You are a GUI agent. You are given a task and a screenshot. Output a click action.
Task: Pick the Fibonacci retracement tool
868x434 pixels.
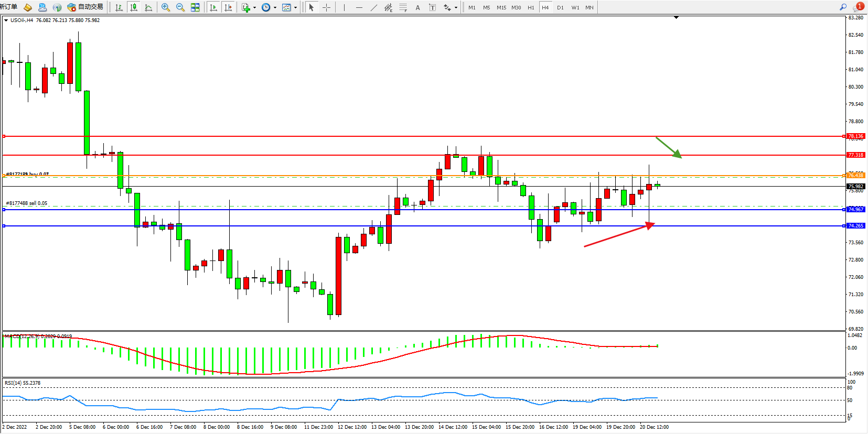tap(403, 7)
